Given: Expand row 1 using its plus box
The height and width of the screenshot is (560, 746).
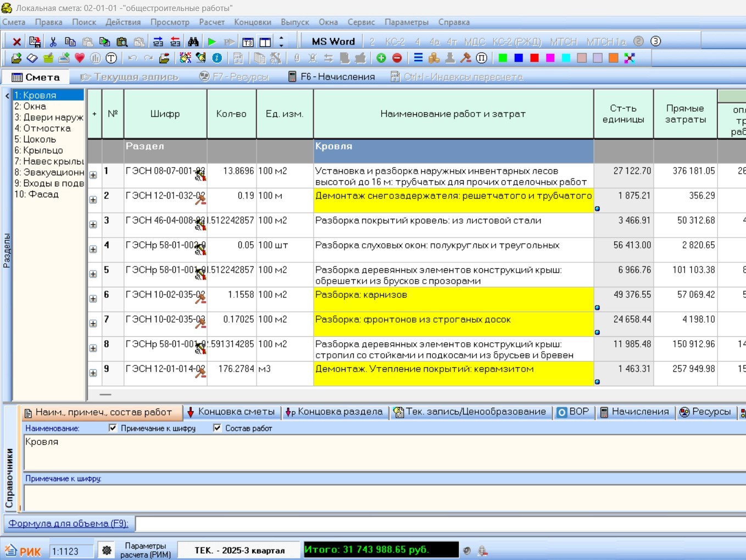Looking at the screenshot, I should 93,175.
